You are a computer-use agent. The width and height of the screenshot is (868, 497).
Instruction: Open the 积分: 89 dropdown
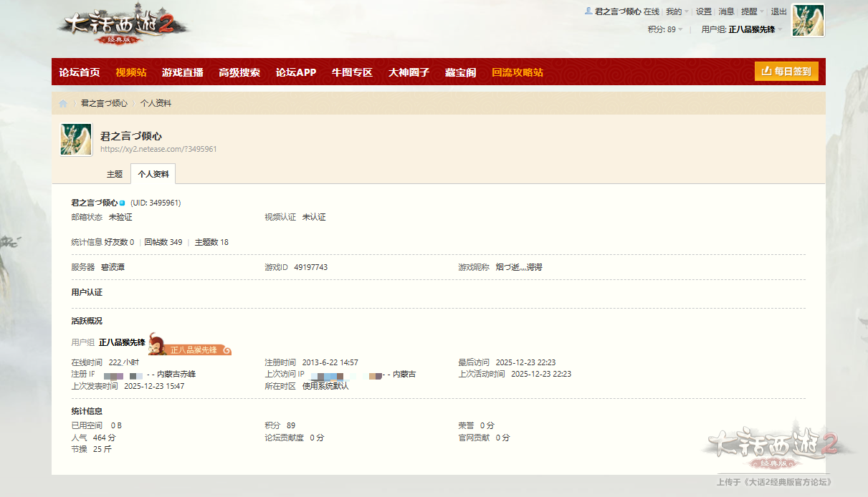point(664,29)
